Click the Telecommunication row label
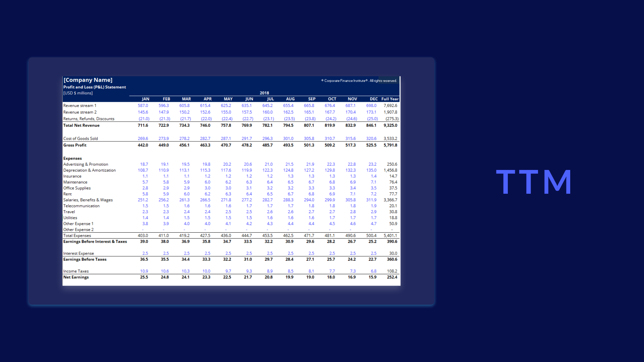Screen dimensions: 644x362 point(82,206)
